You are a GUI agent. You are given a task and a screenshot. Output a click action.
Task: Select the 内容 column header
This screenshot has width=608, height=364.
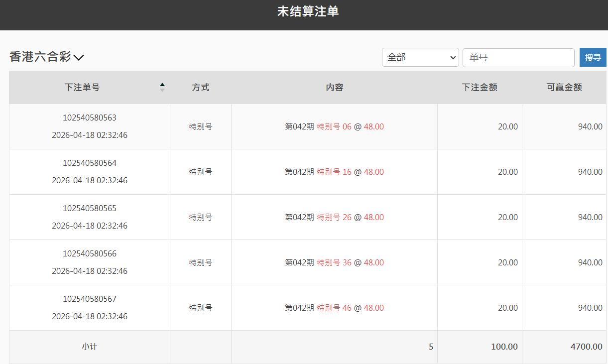(x=334, y=87)
